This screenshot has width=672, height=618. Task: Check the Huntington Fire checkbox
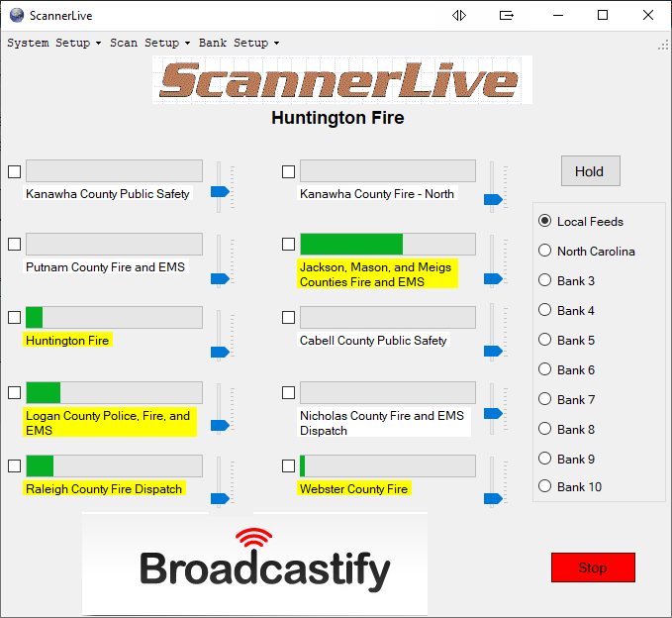point(15,317)
